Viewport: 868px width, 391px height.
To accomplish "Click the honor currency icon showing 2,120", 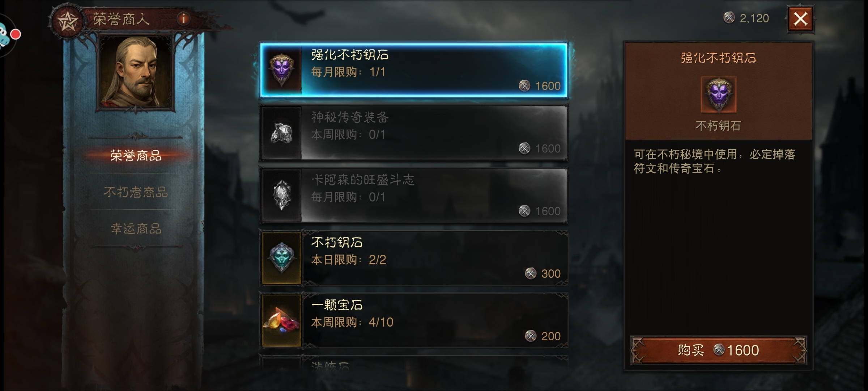I will click(x=729, y=17).
